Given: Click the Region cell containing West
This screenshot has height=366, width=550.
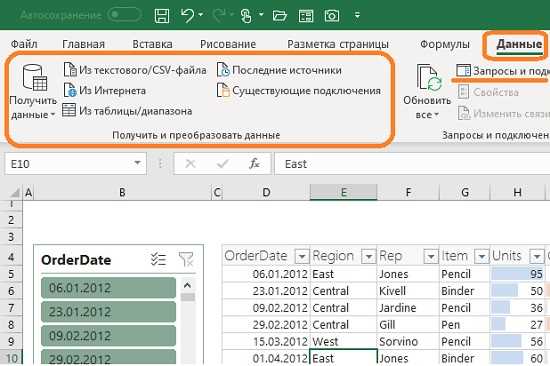Looking at the screenshot, I should 343,341.
